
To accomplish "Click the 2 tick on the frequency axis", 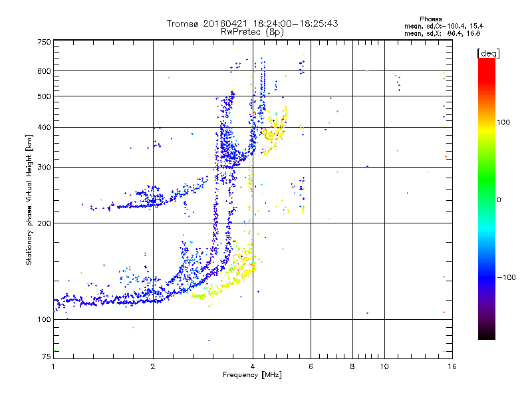I will coord(153,366).
